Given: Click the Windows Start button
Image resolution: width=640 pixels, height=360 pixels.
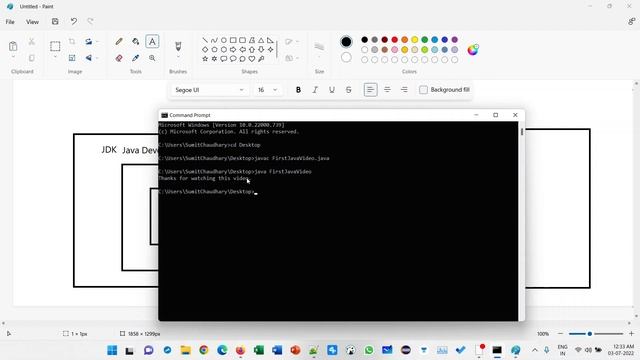Looking at the screenshot, I should (112, 350).
